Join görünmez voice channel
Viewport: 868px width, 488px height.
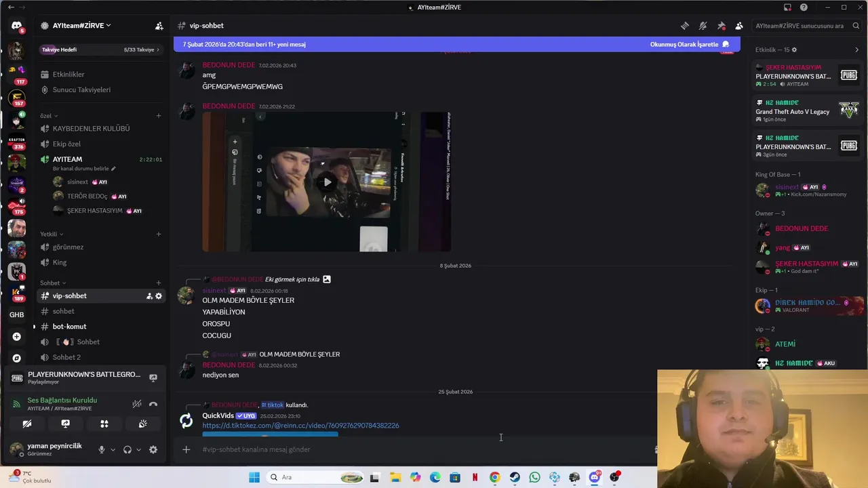[x=100, y=247]
